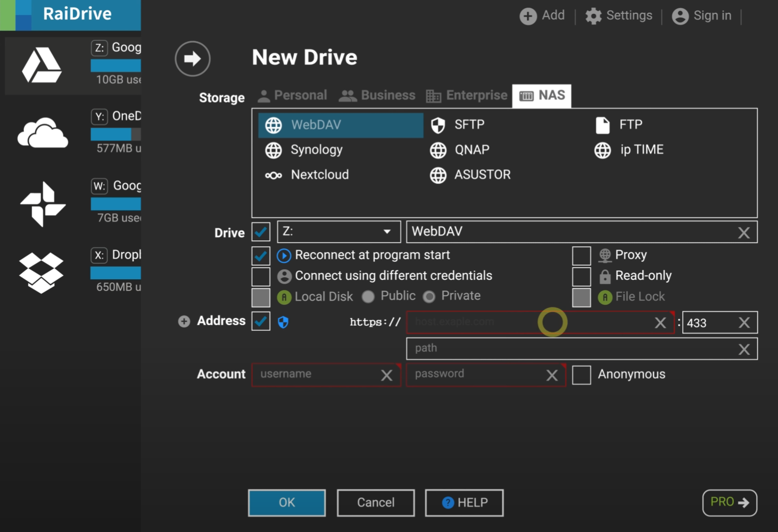Check the Anonymous checkbox

[x=582, y=375]
